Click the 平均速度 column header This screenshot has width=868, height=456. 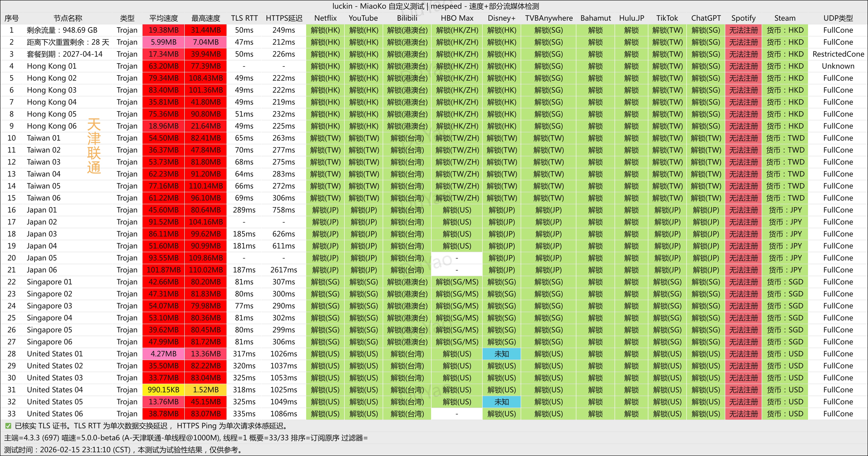tap(163, 18)
